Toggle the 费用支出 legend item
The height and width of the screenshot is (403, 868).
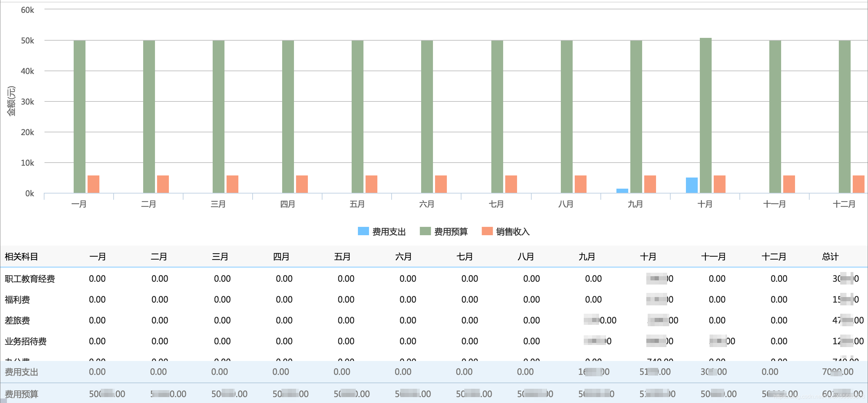[389, 232]
